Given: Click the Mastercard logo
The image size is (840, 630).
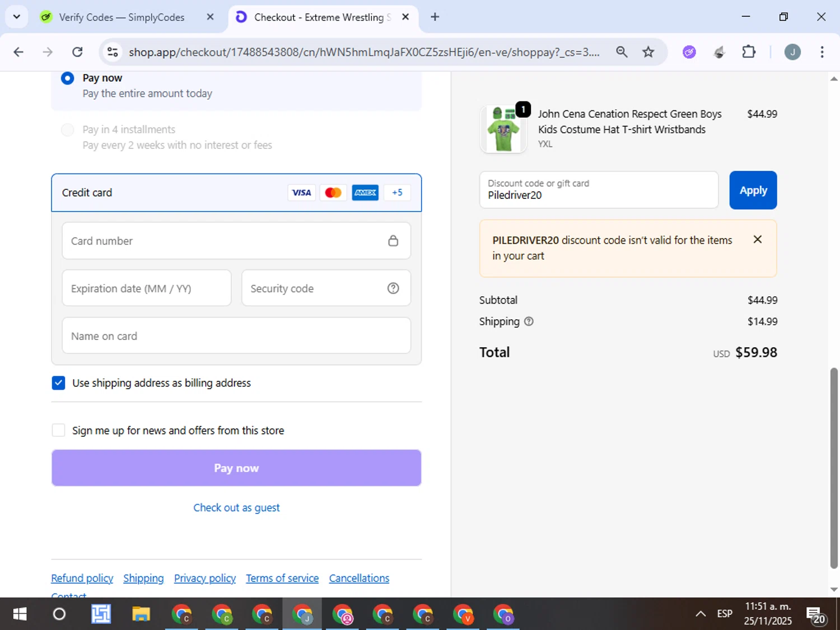Looking at the screenshot, I should (333, 193).
